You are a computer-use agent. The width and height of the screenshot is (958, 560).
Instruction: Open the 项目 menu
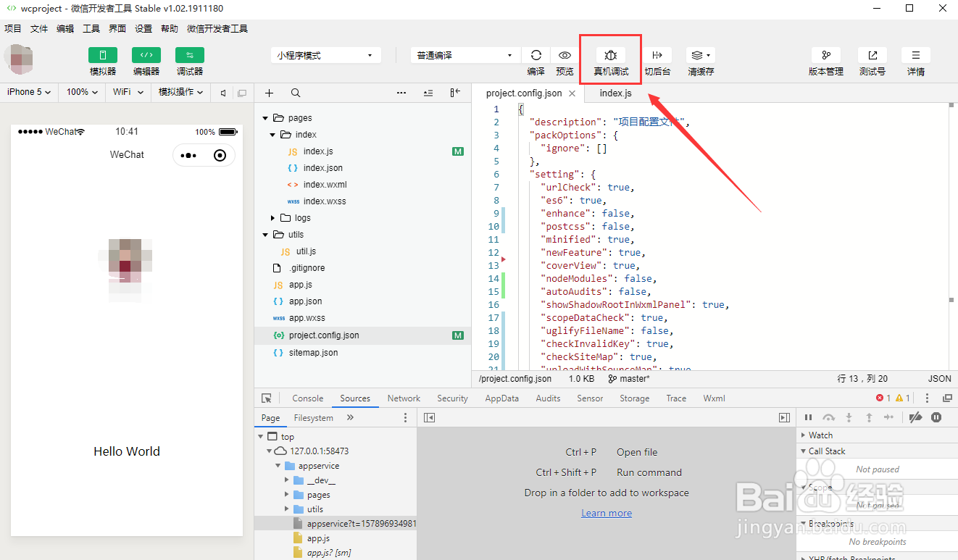tap(13, 29)
